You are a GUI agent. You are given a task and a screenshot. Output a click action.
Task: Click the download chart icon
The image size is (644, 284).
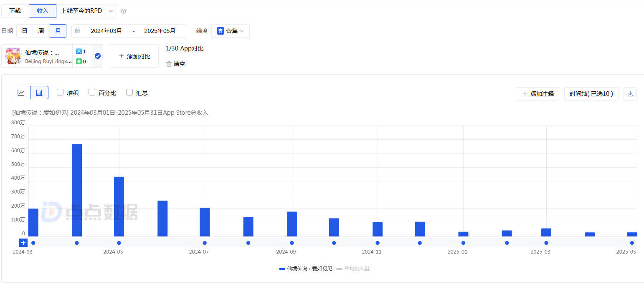[630, 94]
